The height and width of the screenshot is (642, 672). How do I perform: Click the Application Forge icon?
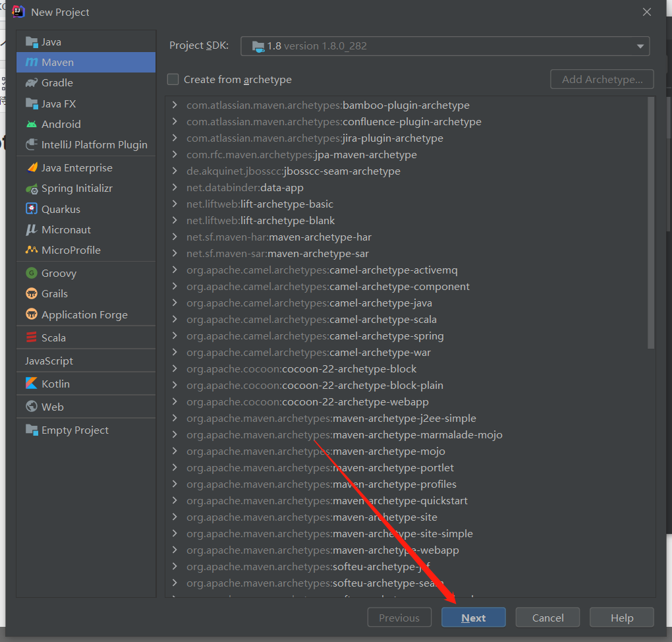click(31, 314)
